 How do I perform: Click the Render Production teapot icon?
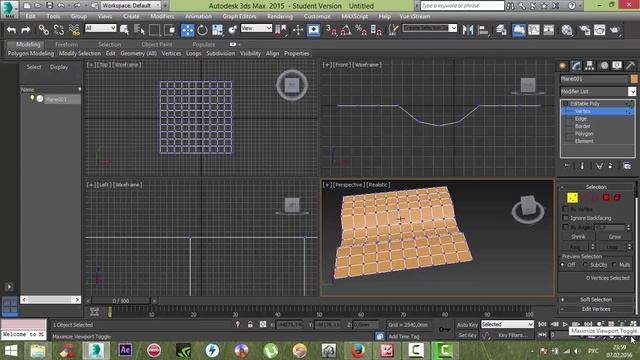[614, 30]
